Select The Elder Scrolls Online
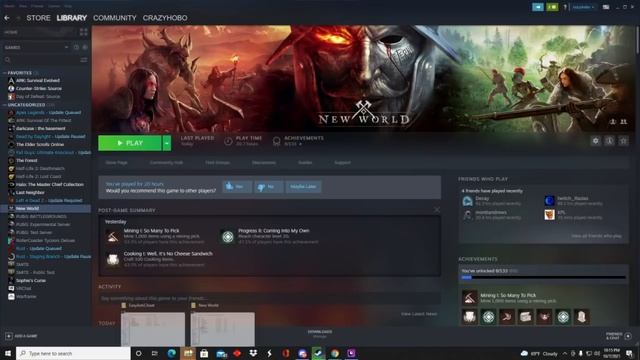640x360 pixels. [40, 144]
